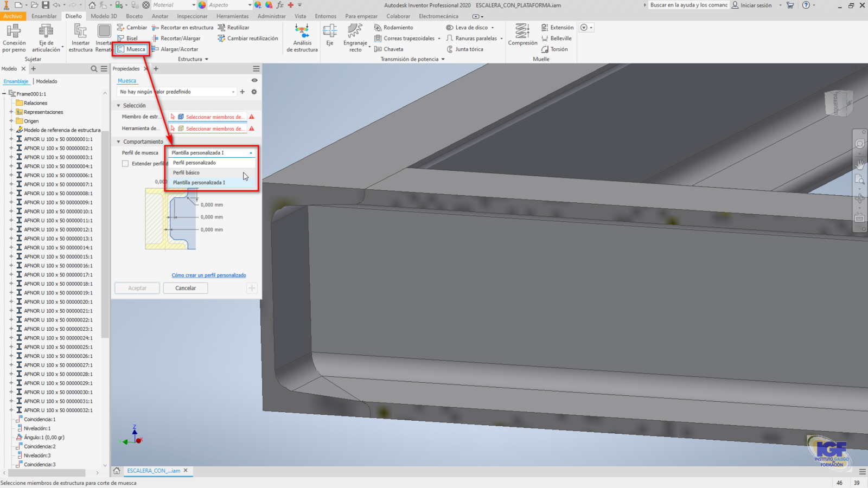Viewport: 868px width, 488px height.
Task: Select the Engranaje recto tool
Action: point(355,38)
